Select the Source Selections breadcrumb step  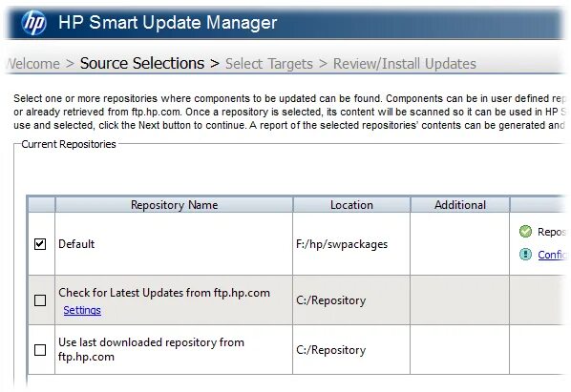point(142,63)
